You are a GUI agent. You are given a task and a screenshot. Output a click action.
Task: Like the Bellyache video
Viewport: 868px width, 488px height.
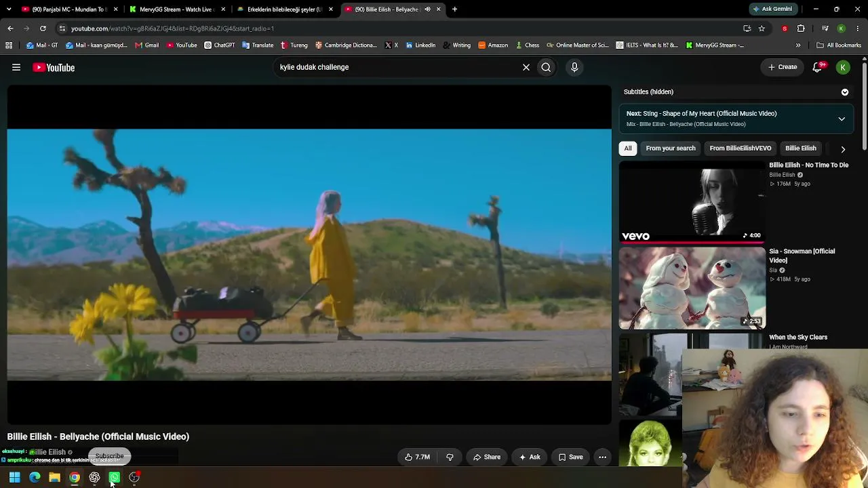417,457
